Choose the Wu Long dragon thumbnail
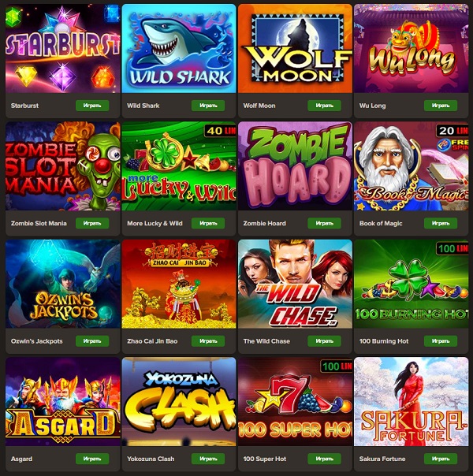 point(411,49)
